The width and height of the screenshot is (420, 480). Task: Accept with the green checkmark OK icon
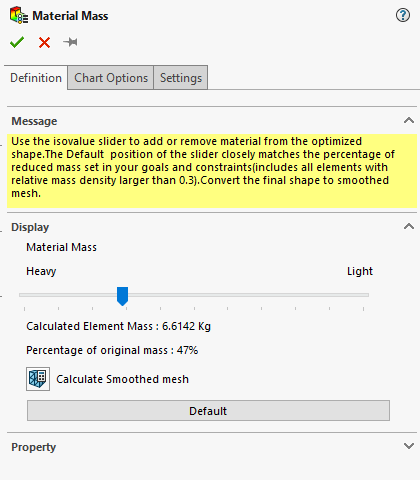pos(17,42)
